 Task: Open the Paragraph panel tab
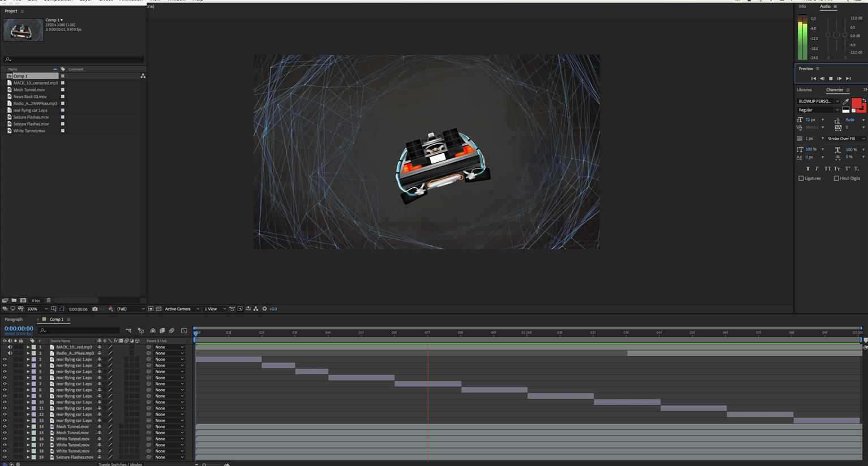coord(14,320)
